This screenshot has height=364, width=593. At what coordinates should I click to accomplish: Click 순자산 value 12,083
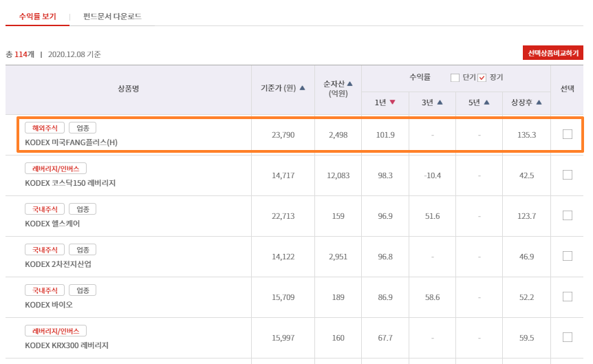(338, 175)
